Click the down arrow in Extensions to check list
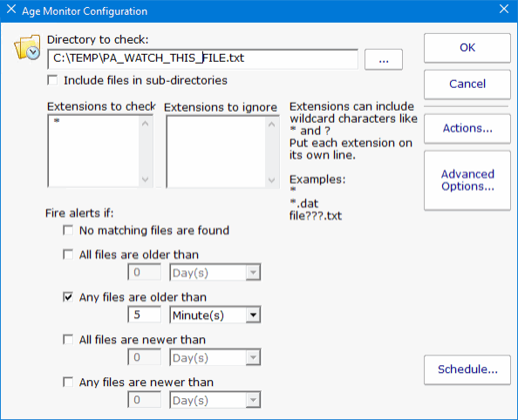The width and height of the screenshot is (518, 420). click(x=146, y=180)
